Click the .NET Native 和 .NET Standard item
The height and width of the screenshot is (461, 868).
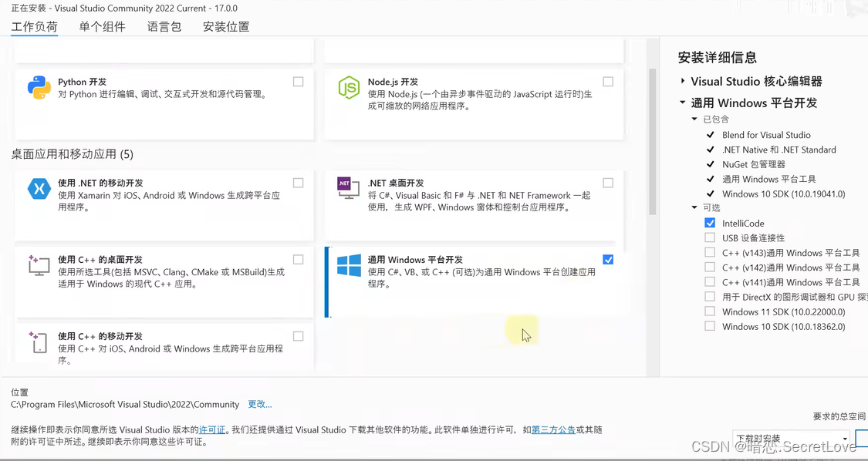[x=778, y=150]
